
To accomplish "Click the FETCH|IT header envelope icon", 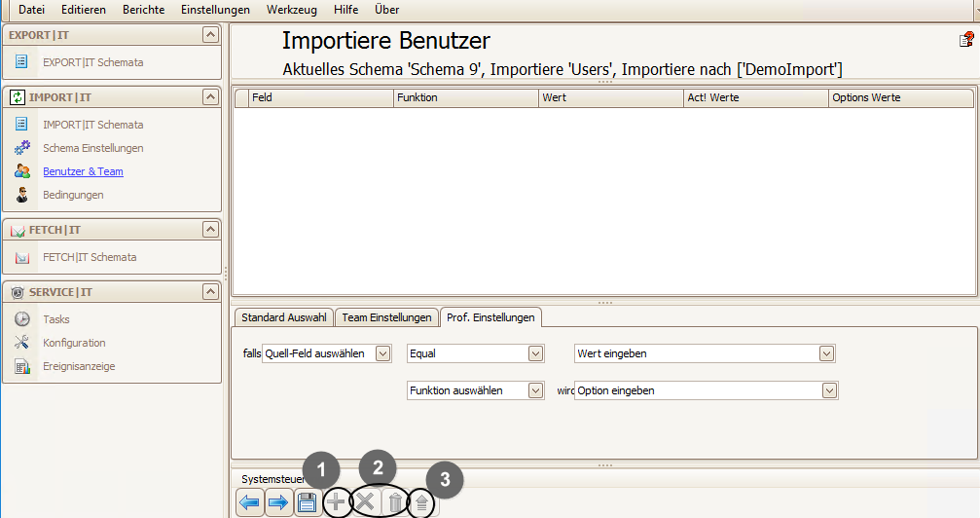I will click(17, 230).
